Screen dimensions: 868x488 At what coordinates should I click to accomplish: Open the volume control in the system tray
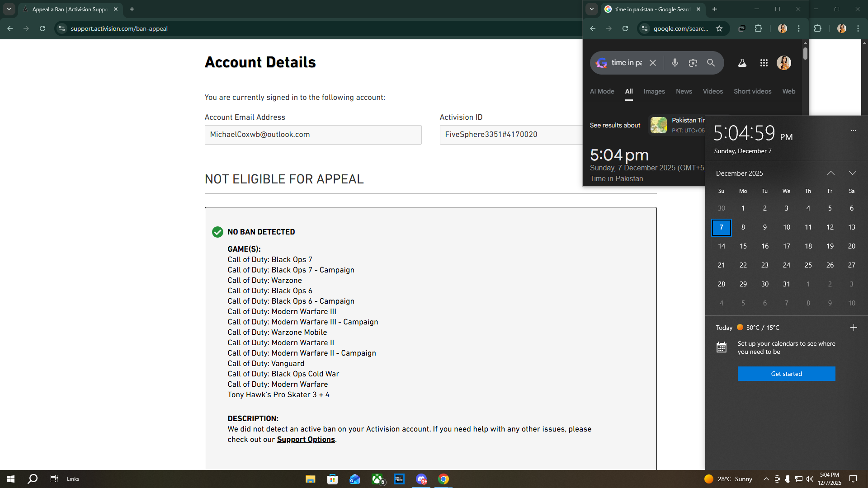[809, 479]
